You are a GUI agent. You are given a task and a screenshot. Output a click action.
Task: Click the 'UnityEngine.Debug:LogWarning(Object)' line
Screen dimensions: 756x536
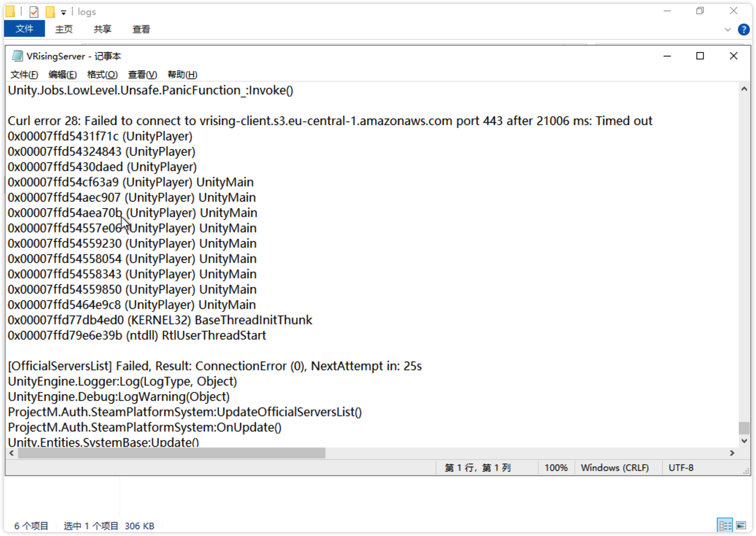coord(119,397)
